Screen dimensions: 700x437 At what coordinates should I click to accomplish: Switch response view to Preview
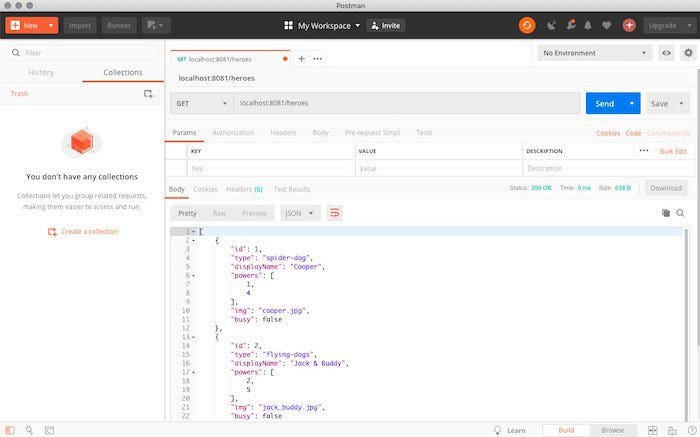[x=254, y=213]
